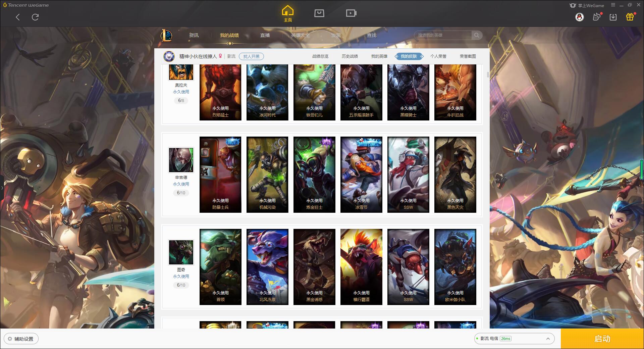Switch to 战绩总览 sub-tab
Screen dimensions: 644x349
(320, 56)
